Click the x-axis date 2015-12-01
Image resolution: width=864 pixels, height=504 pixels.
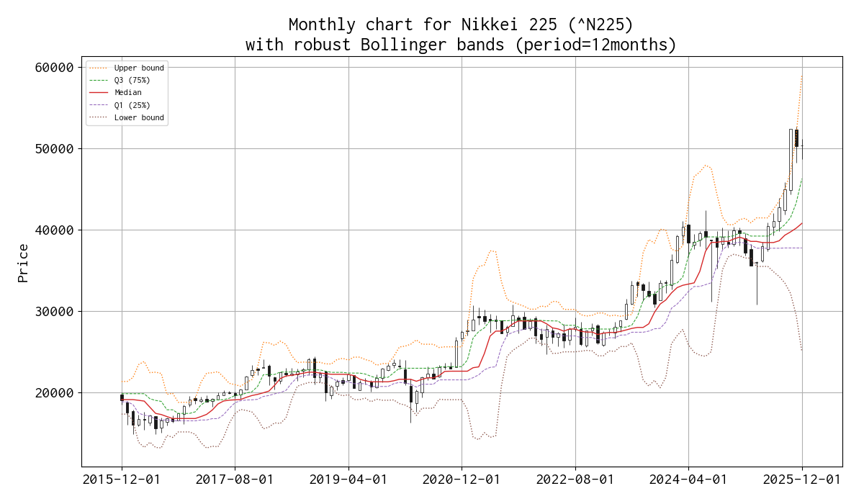[x=122, y=480]
